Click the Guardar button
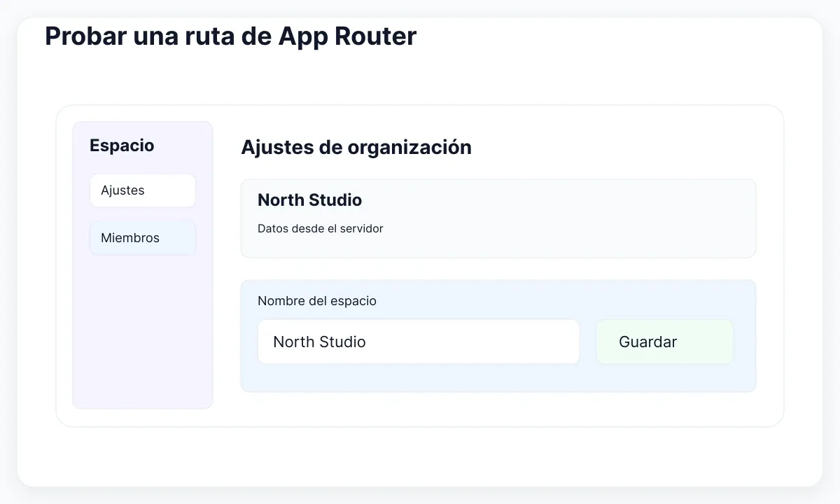This screenshot has height=504, width=840. click(665, 342)
